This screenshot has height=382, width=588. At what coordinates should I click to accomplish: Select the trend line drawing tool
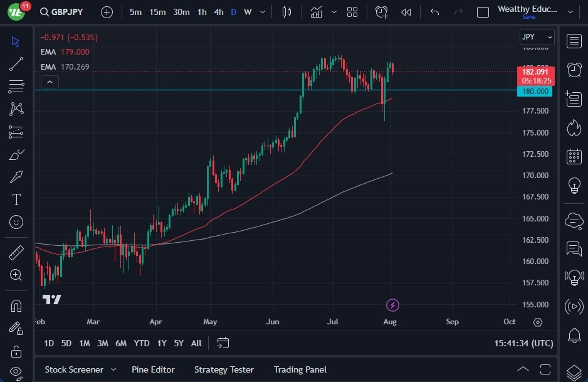tap(16, 63)
